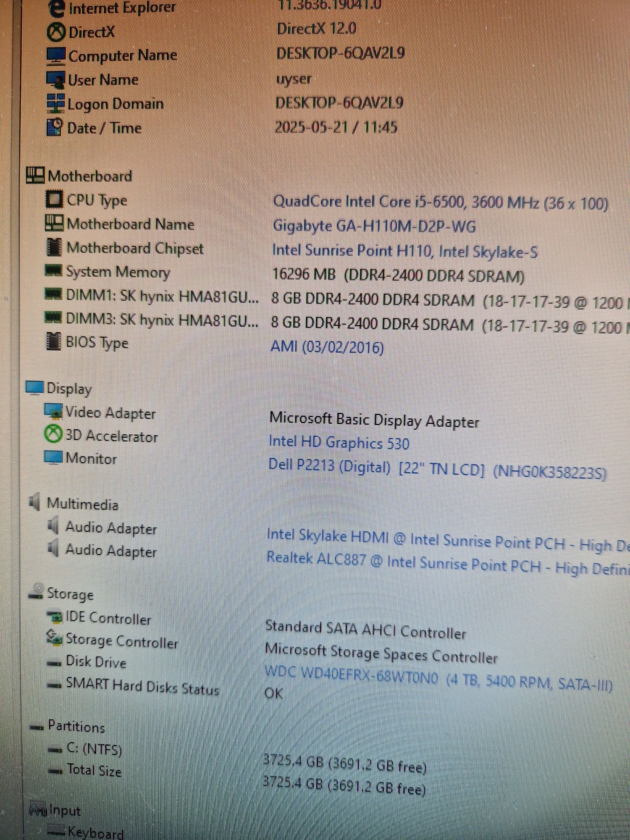The height and width of the screenshot is (840, 630).
Task: Click the User Name icon
Action: (55, 80)
